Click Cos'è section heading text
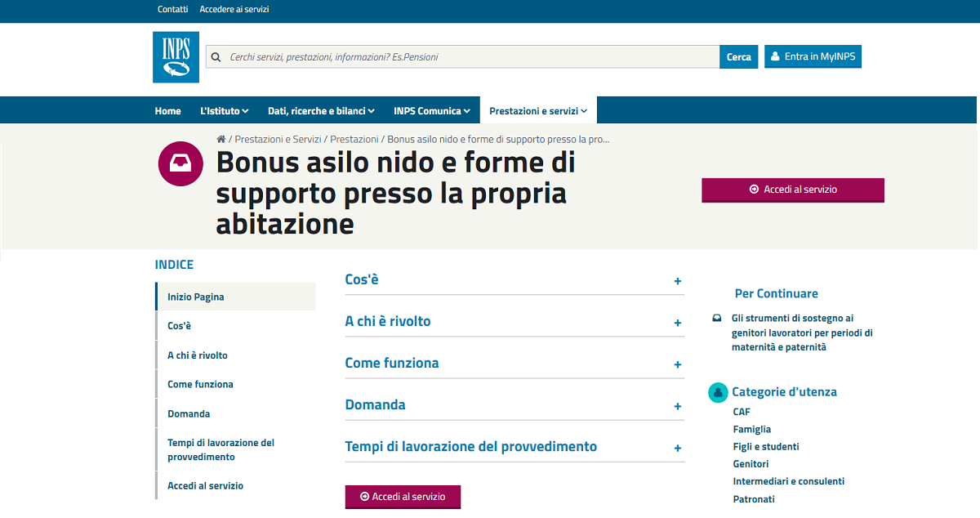 pos(362,279)
